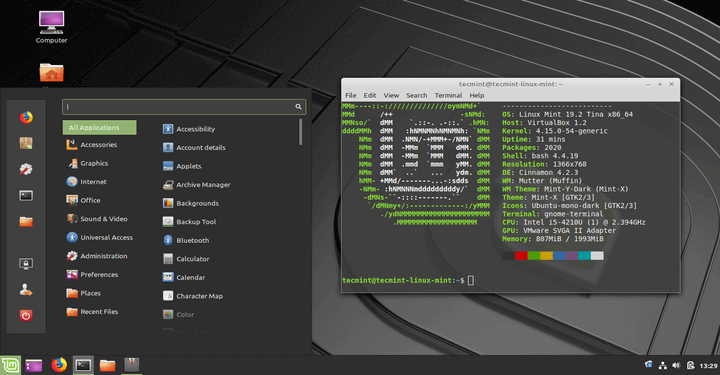Viewport: 720px width, 375px height.
Task: Click the Lock Screen icon in sidebar
Action: click(x=26, y=263)
